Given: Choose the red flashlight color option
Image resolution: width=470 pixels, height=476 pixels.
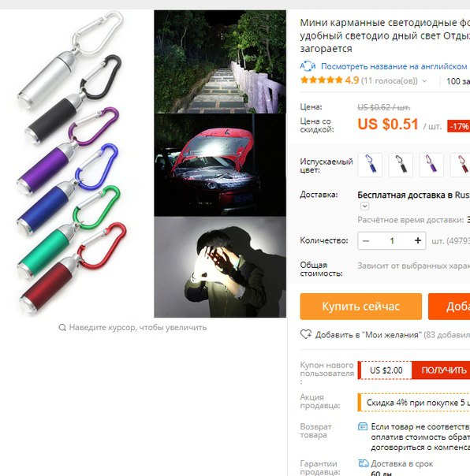Looking at the screenshot, I should click(461, 165).
